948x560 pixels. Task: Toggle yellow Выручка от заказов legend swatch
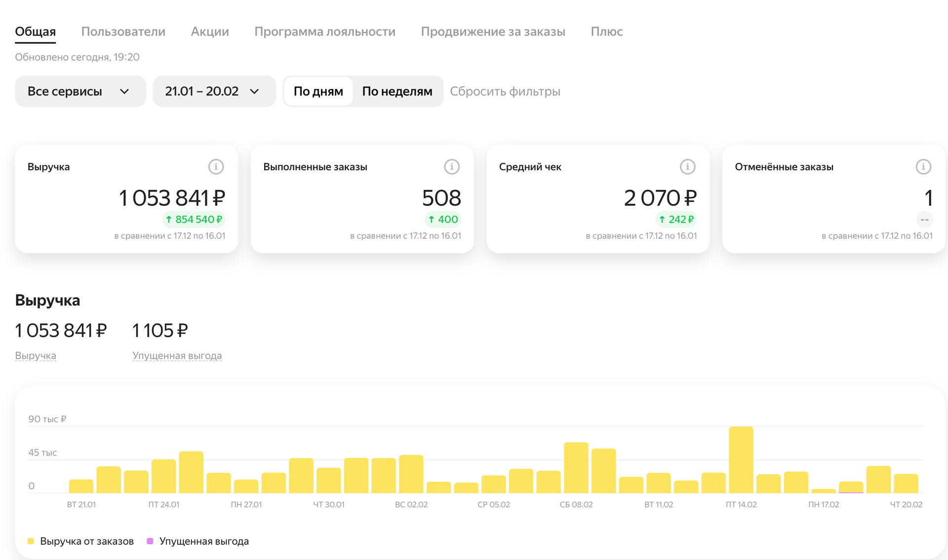pos(31,541)
